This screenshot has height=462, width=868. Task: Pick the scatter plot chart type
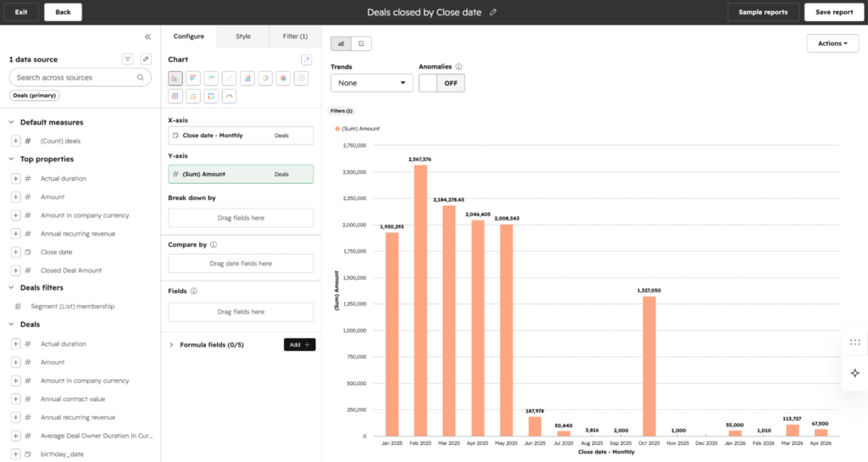(x=229, y=79)
